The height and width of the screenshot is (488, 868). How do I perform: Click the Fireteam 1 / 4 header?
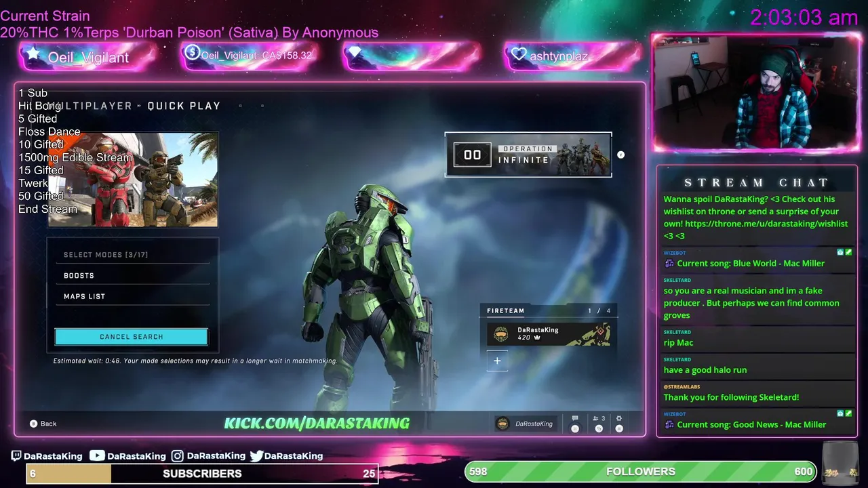point(549,310)
